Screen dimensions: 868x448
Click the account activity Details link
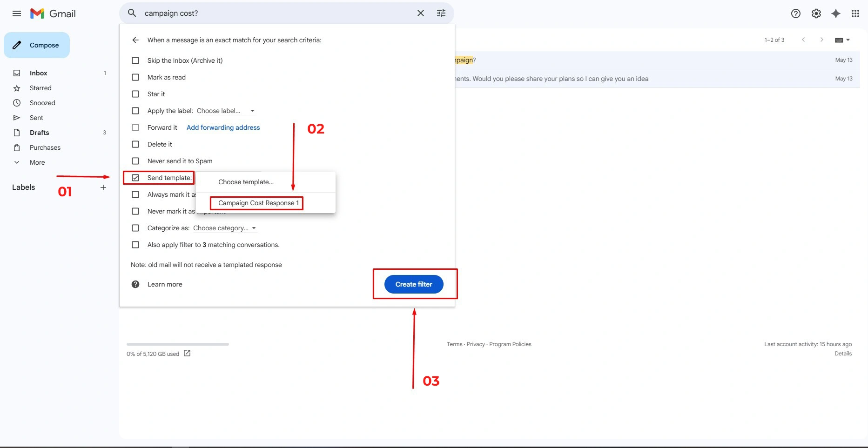843,354
